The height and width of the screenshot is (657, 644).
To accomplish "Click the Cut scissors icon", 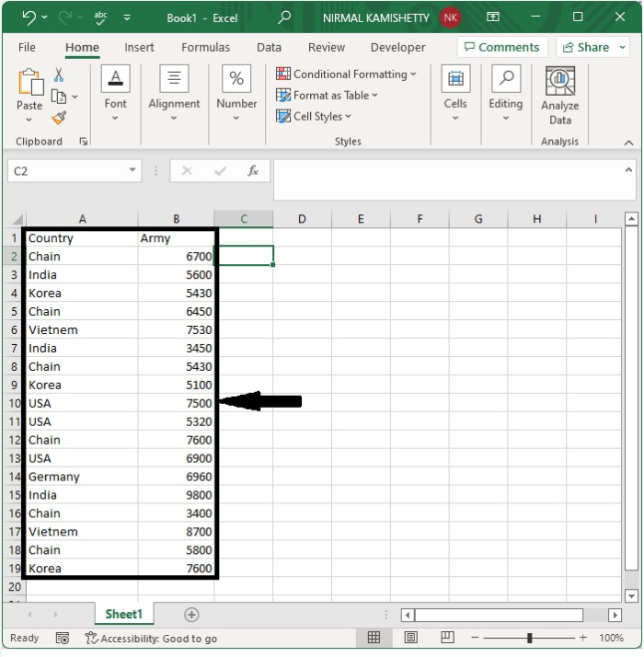I will 59,75.
